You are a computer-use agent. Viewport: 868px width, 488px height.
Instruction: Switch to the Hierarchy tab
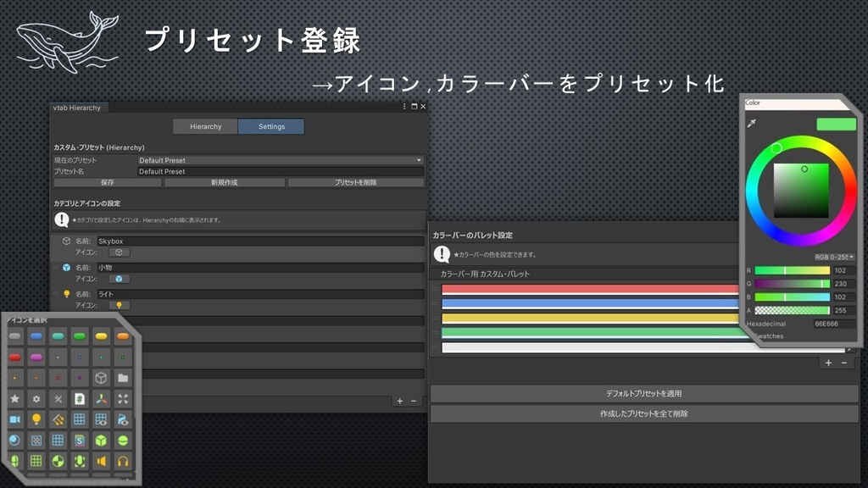pyautogui.click(x=205, y=127)
